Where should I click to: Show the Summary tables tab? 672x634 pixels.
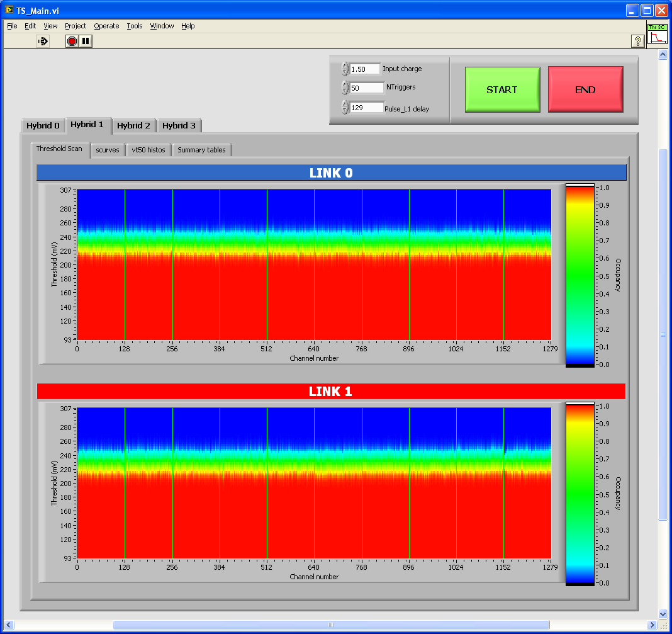(x=201, y=150)
